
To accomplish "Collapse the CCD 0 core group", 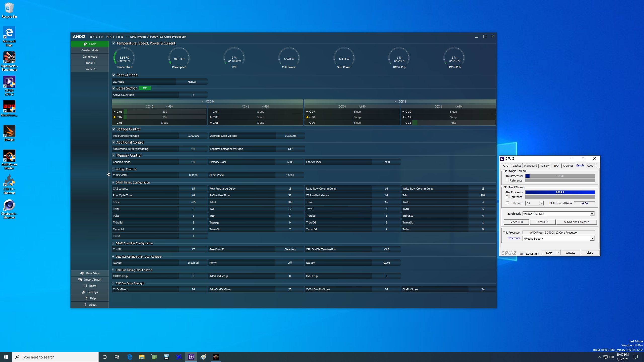I will [203, 102].
